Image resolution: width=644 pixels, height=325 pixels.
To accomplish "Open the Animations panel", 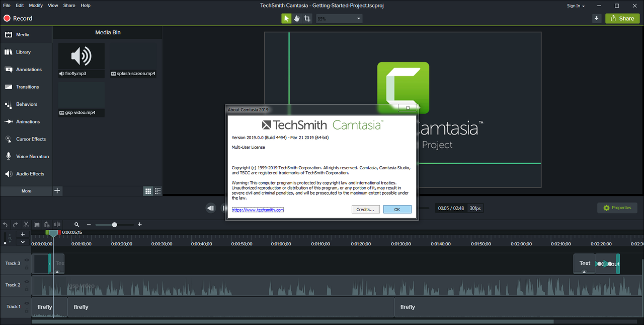I will [26, 121].
